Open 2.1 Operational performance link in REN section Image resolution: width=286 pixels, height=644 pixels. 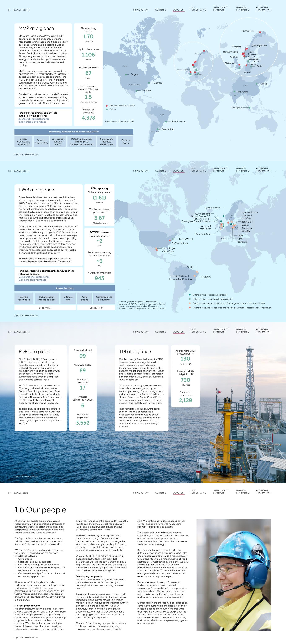(34, 277)
